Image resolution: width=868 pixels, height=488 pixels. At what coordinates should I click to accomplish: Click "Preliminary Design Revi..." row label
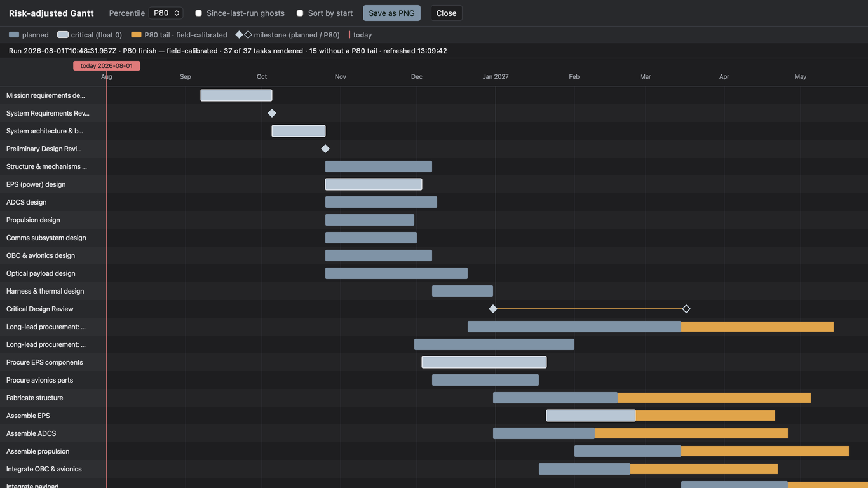click(44, 149)
